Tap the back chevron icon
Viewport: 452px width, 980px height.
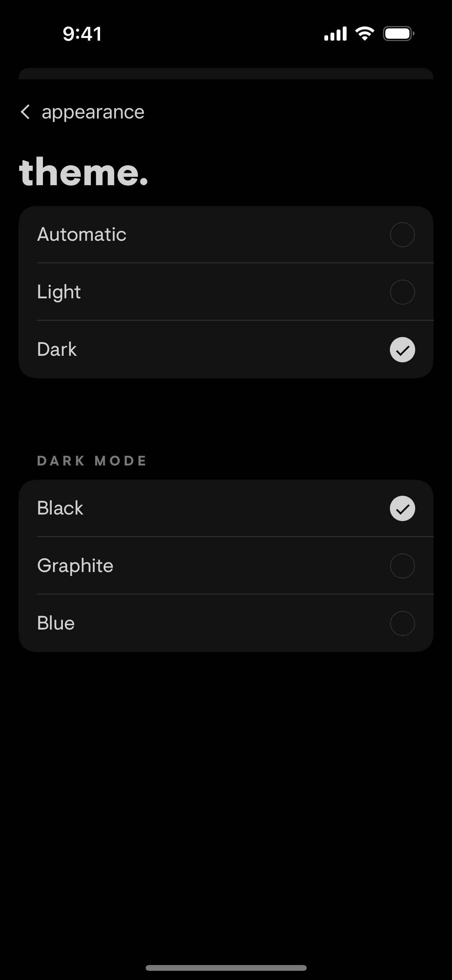[25, 112]
